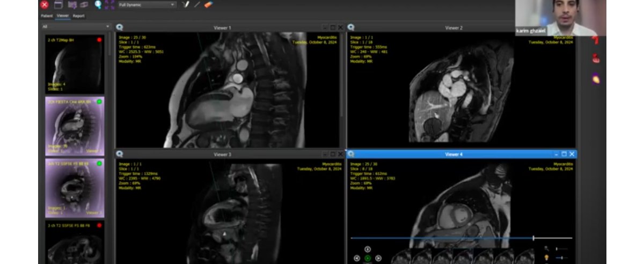Close the Viewer 4 pane
The width and height of the screenshot is (644, 264).
pos(572,154)
